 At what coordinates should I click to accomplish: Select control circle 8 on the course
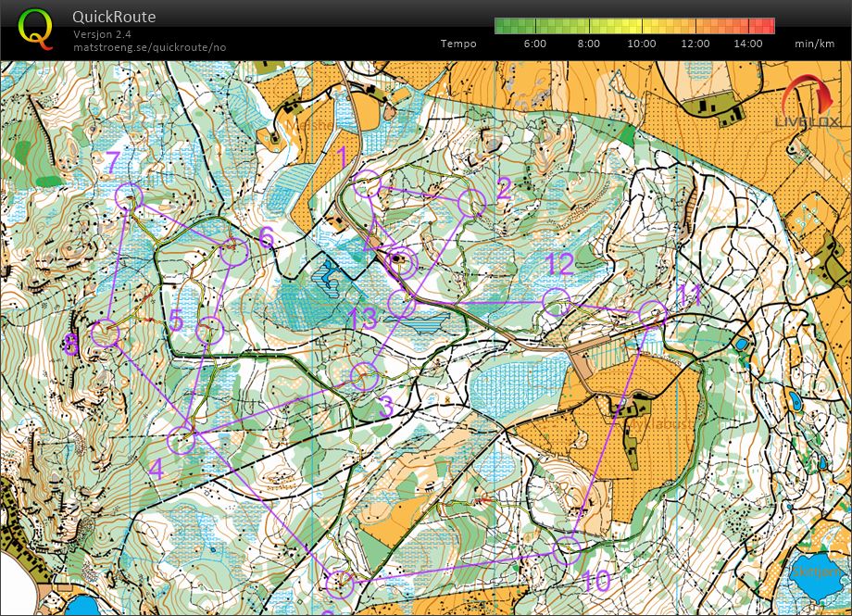(106, 333)
